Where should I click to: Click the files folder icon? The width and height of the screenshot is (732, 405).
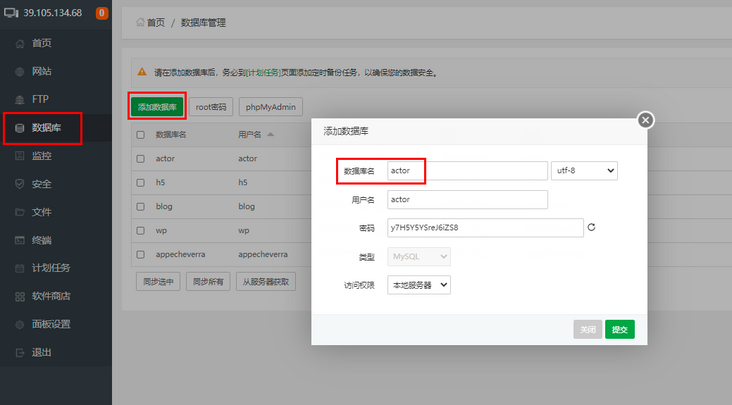point(20,212)
